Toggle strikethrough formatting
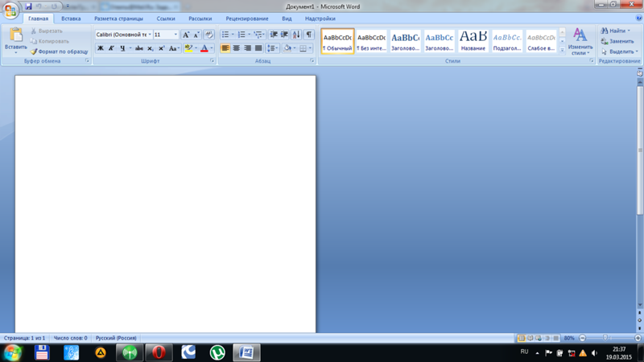The width and height of the screenshot is (644, 362). (x=139, y=48)
